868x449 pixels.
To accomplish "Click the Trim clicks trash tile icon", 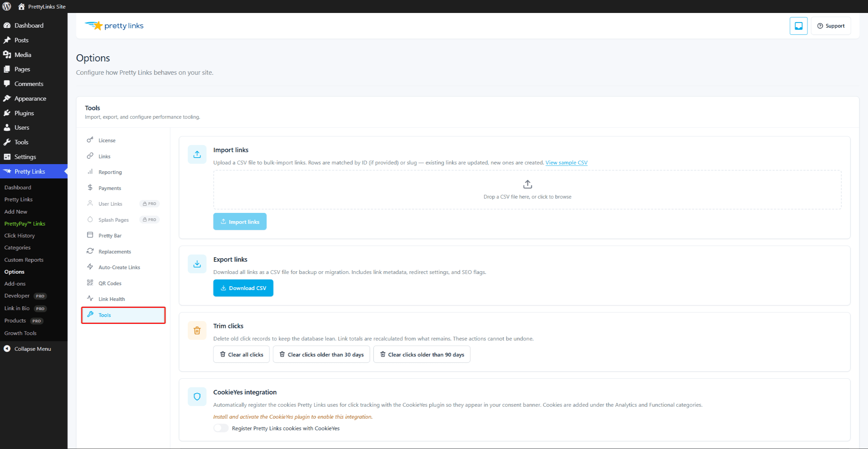I will click(197, 330).
